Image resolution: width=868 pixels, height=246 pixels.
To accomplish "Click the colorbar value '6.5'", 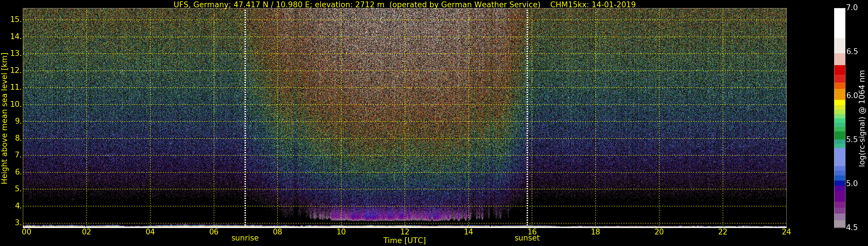I will tap(852, 52).
